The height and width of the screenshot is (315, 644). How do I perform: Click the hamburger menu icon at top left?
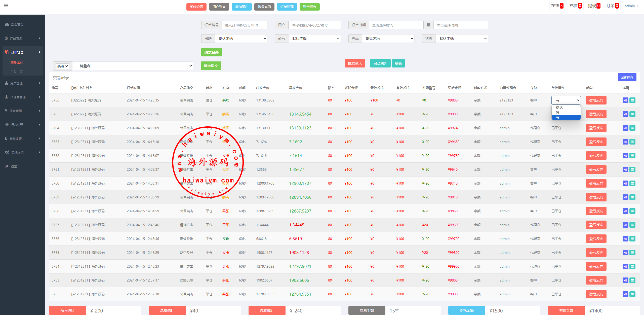pos(6,6)
